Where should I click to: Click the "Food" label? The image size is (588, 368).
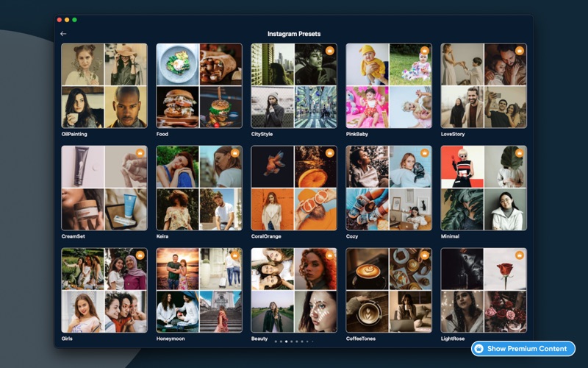(162, 134)
